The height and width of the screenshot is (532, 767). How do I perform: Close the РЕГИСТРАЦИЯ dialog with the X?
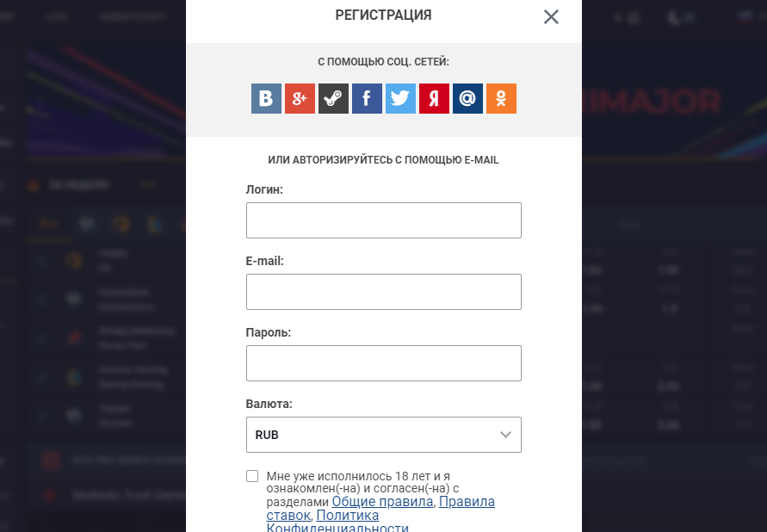(551, 16)
